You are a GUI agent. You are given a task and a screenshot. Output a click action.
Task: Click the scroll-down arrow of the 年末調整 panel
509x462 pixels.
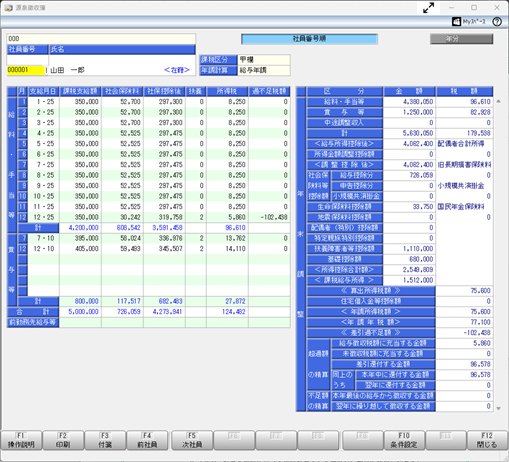pos(498,408)
